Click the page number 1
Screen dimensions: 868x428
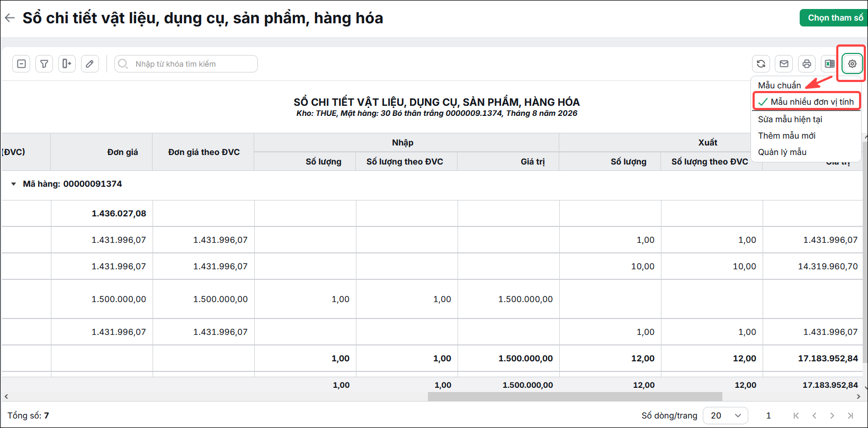pyautogui.click(x=768, y=416)
